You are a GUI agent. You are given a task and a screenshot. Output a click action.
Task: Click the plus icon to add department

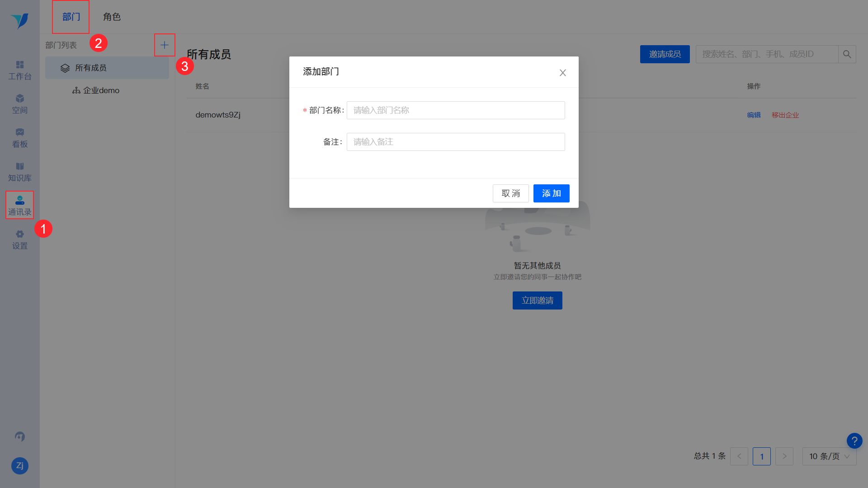[165, 45]
